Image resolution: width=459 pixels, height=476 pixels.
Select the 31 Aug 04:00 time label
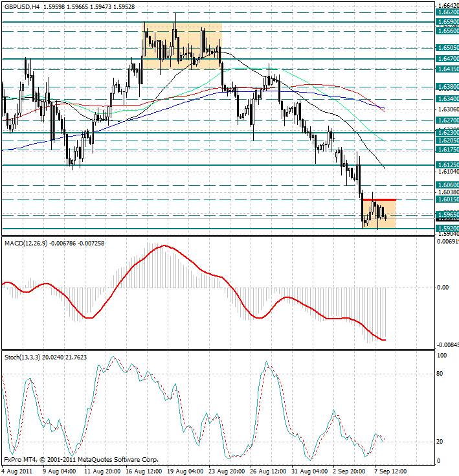(x=309, y=471)
